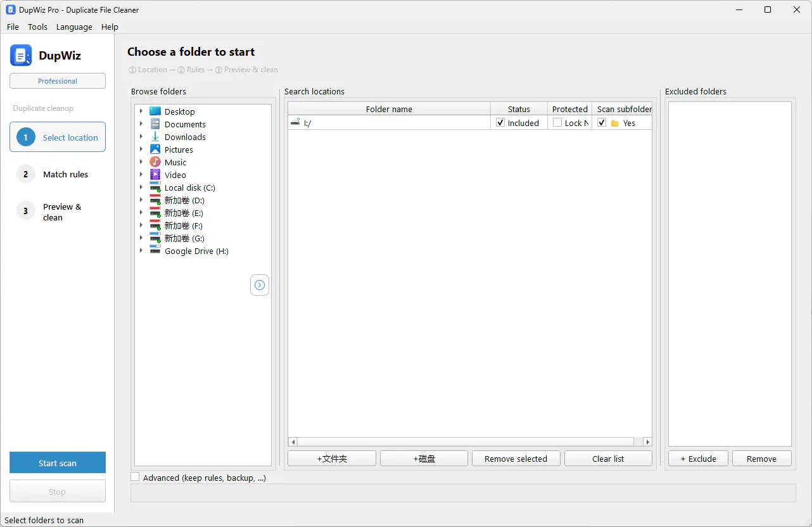The height and width of the screenshot is (527, 812).
Task: Open the Language menu
Action: tap(74, 27)
